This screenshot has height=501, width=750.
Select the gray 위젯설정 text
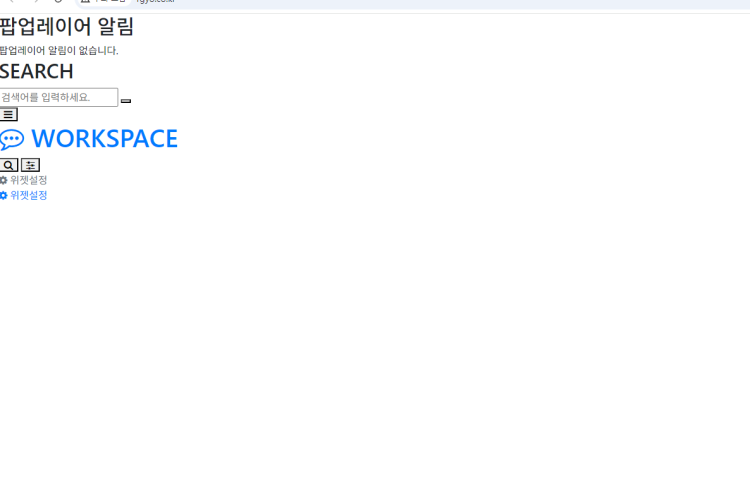[x=29, y=180]
